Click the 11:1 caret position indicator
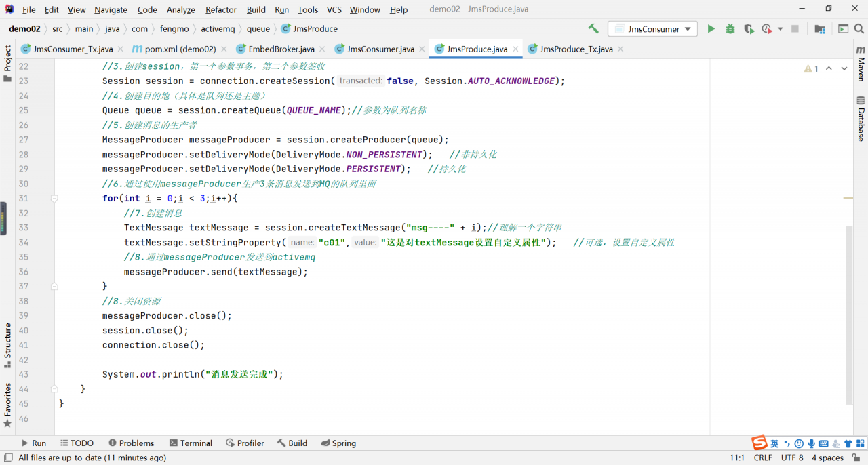Screen dimensions: 868x465 point(737,458)
